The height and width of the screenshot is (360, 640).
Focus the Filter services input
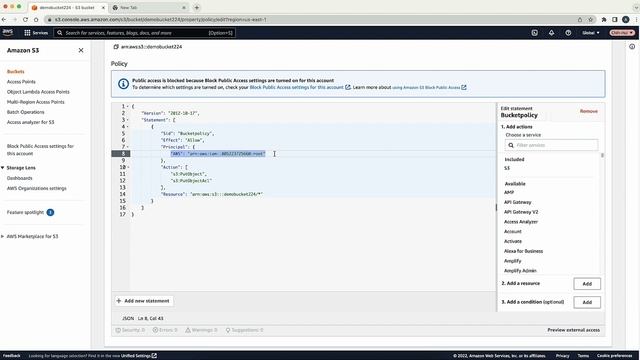(x=551, y=145)
